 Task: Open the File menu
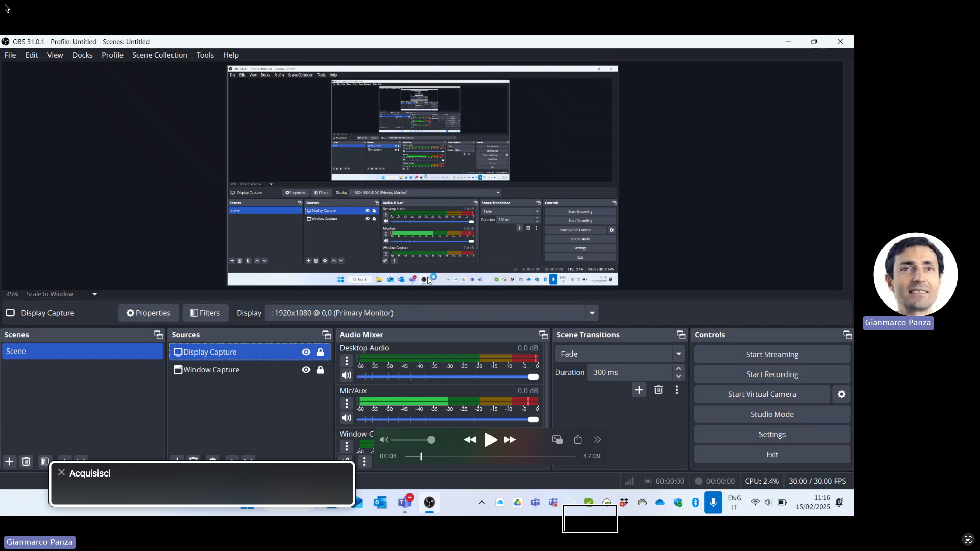[x=10, y=55]
